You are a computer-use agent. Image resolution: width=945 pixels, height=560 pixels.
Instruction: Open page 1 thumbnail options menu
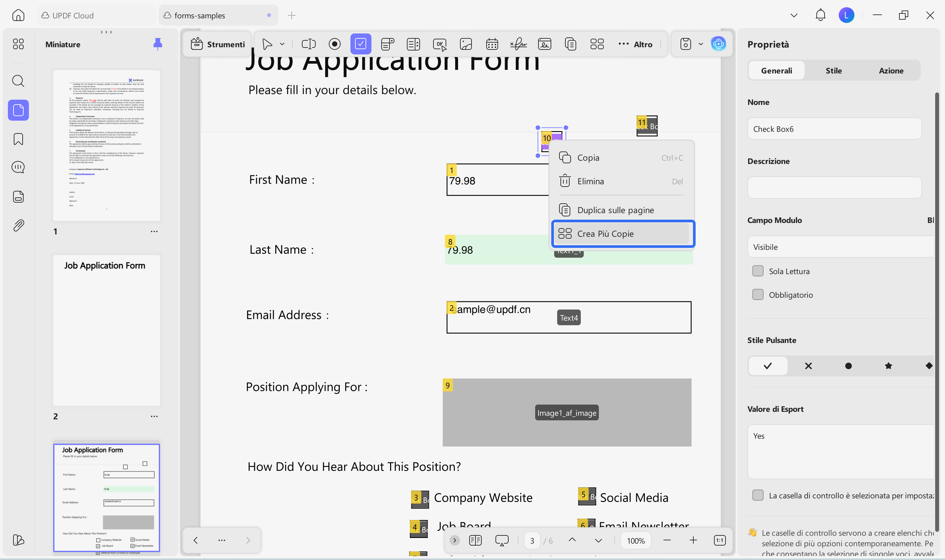[x=154, y=231]
